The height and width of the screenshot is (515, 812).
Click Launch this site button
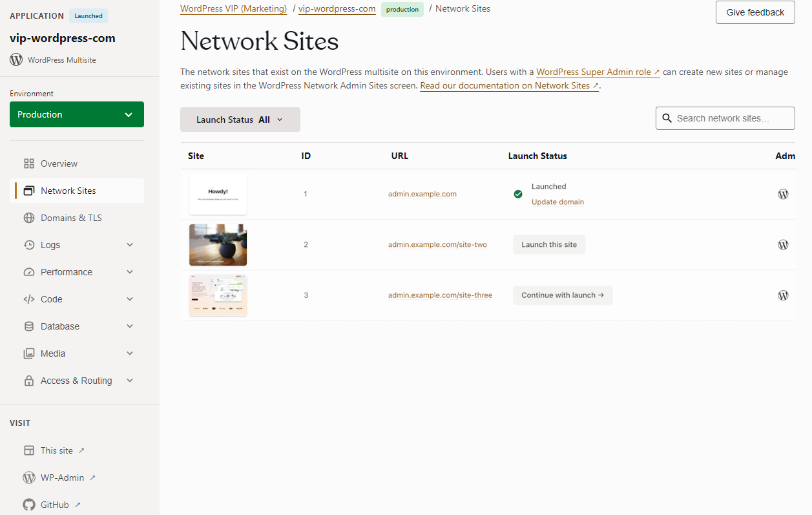(x=549, y=245)
